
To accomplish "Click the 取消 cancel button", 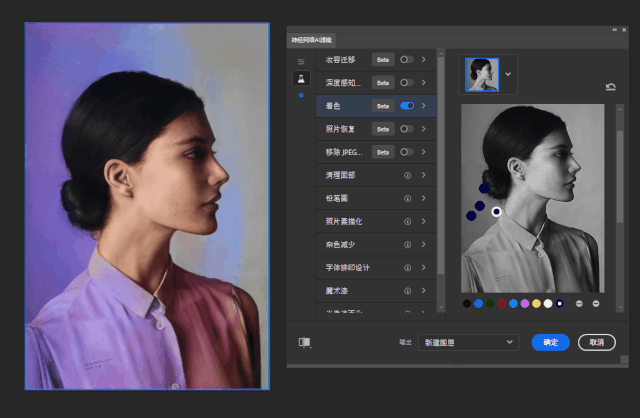I will 596,342.
